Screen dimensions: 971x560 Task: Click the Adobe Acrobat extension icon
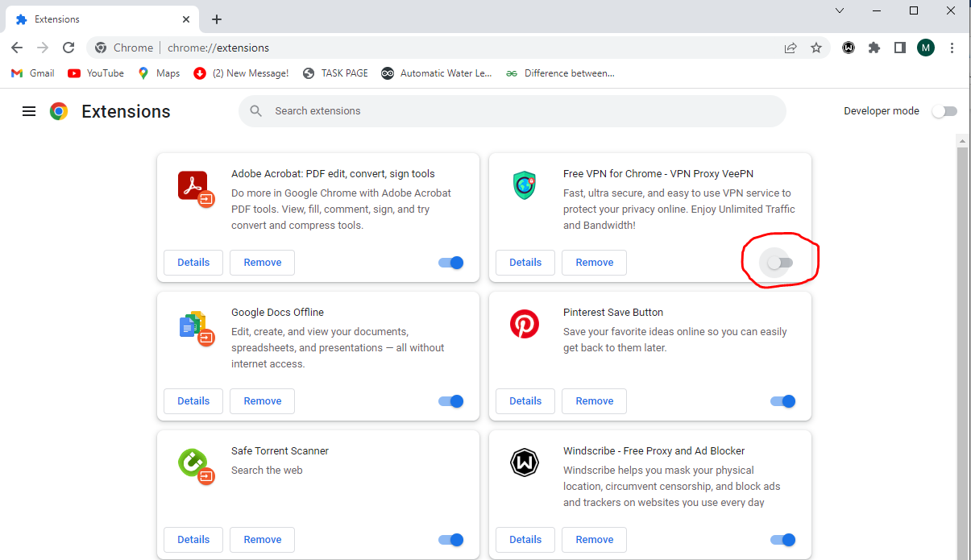[x=195, y=188]
